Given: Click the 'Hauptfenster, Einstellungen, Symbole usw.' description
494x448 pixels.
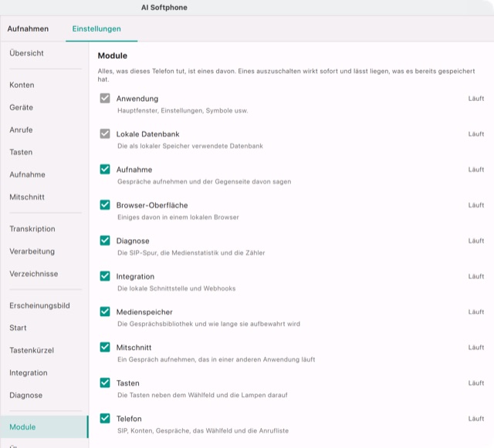Looking at the screenshot, I should pyautogui.click(x=183, y=111).
